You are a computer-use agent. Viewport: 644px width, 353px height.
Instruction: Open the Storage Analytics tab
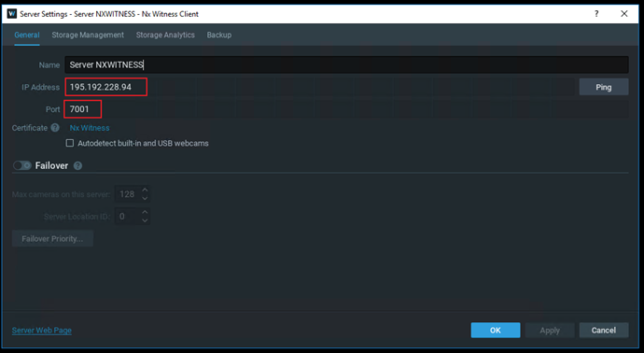[165, 35]
